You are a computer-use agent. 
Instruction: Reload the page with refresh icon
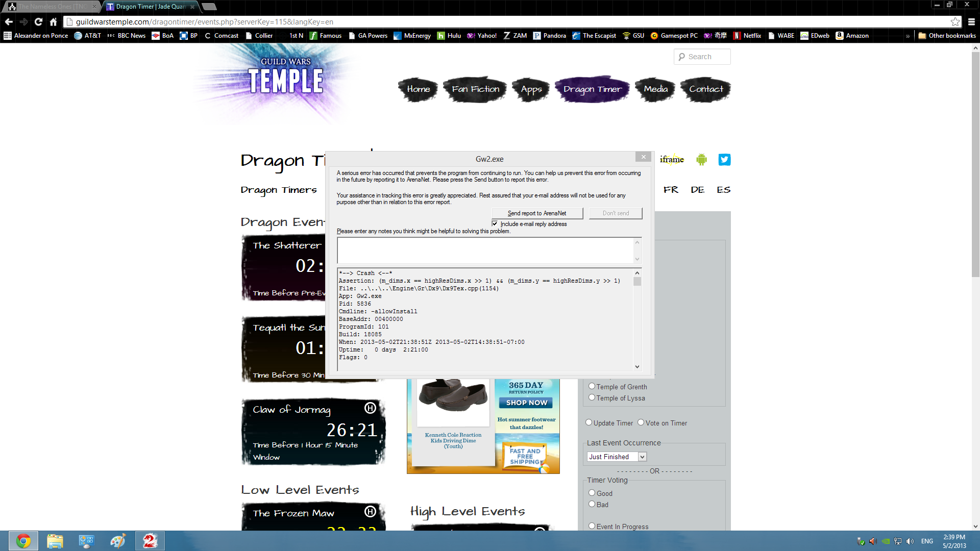coord(38,22)
